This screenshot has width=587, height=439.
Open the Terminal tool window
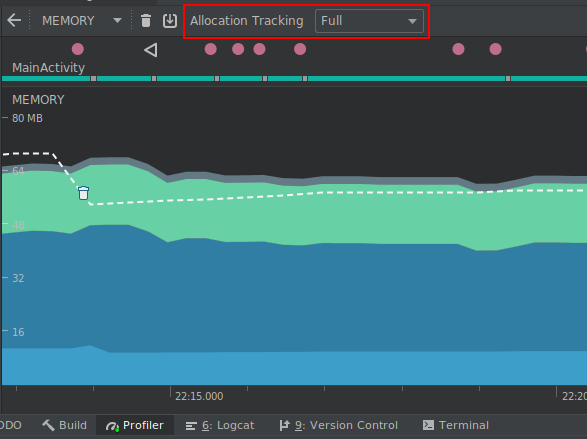456,425
